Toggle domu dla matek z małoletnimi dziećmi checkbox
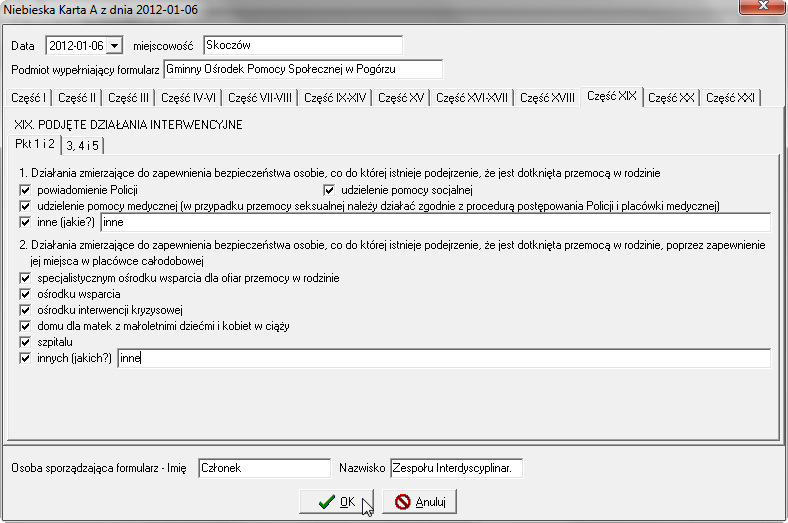Screen dimensions: 788x523 click(25, 326)
